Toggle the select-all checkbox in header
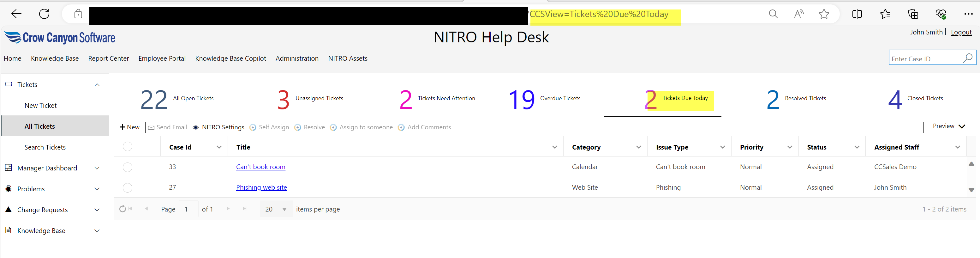This screenshot has width=980, height=258. pyautogui.click(x=128, y=147)
